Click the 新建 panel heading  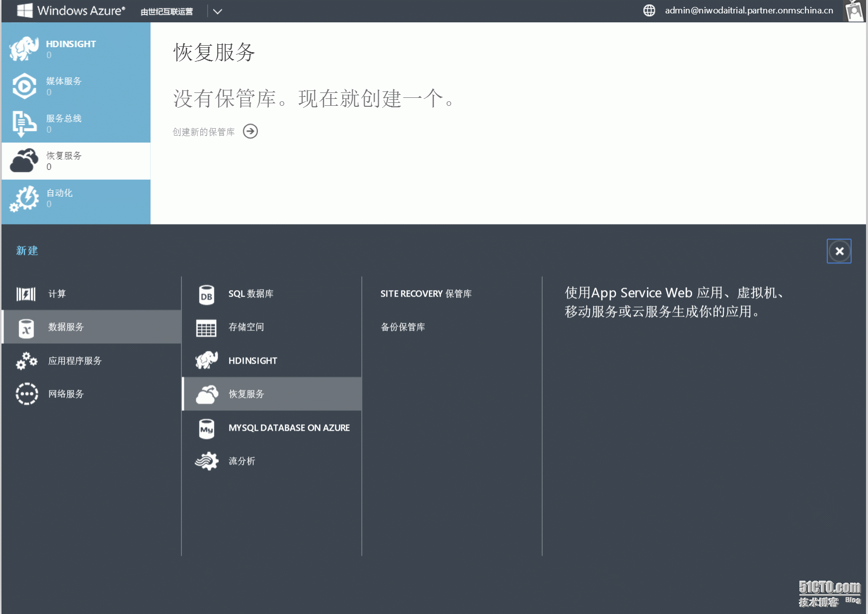click(x=27, y=251)
